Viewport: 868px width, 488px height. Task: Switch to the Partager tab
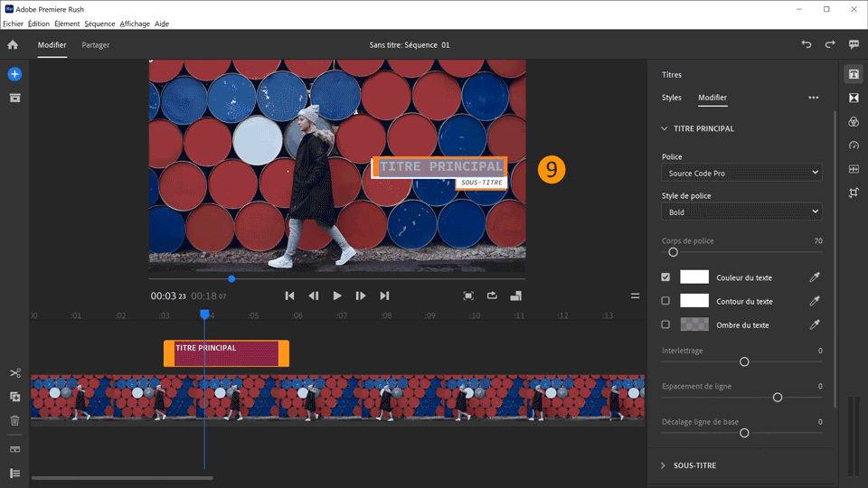point(96,44)
